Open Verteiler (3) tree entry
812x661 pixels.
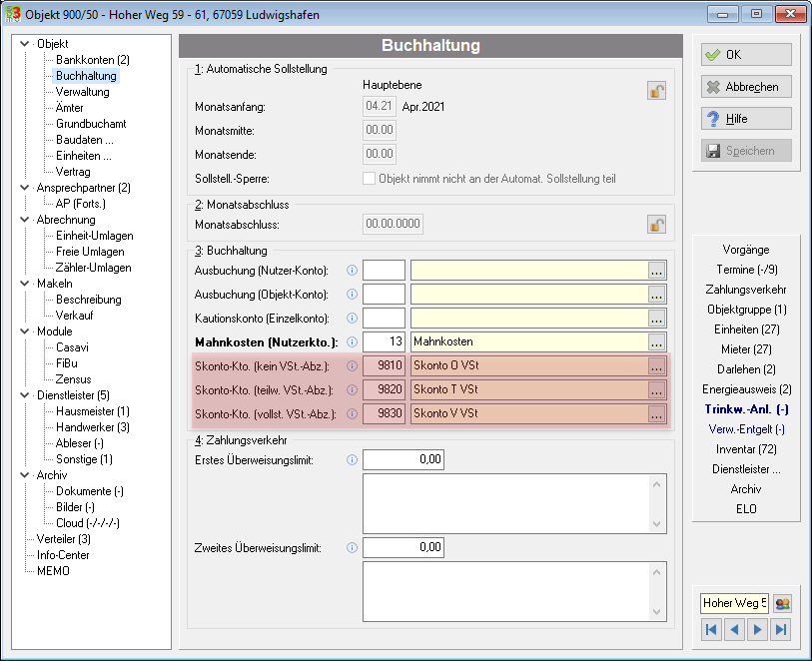coord(64,539)
